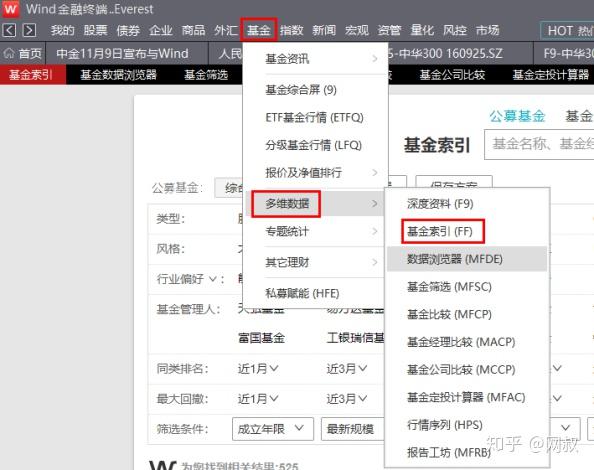Expand the 专题统计 submenu
This screenshot has height=470, width=594.
pyautogui.click(x=315, y=231)
